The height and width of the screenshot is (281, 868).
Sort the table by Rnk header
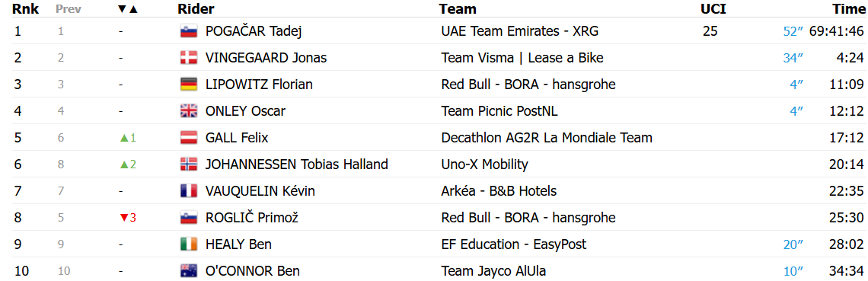click(x=25, y=9)
